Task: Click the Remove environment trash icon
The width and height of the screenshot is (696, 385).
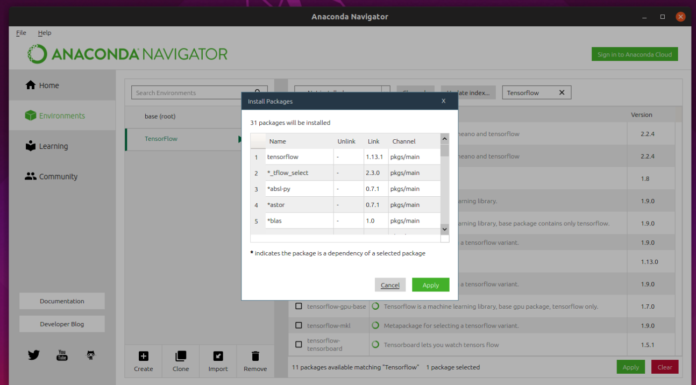Action: click(x=255, y=356)
